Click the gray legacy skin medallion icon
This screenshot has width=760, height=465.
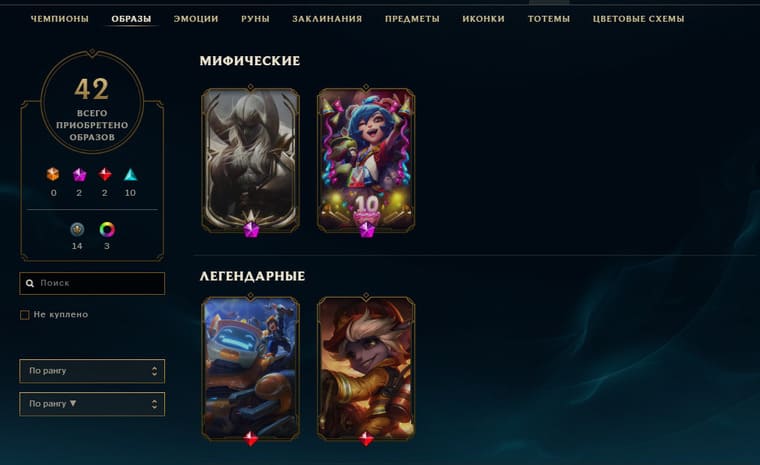point(77,229)
